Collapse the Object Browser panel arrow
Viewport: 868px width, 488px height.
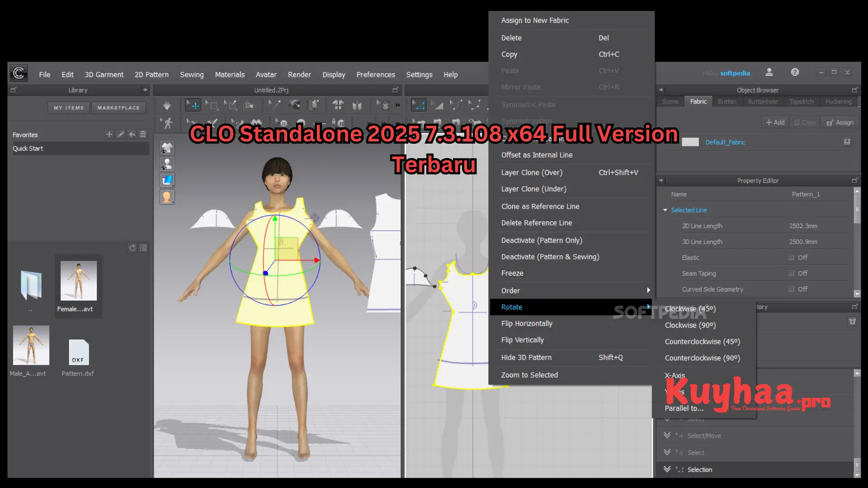pos(661,90)
